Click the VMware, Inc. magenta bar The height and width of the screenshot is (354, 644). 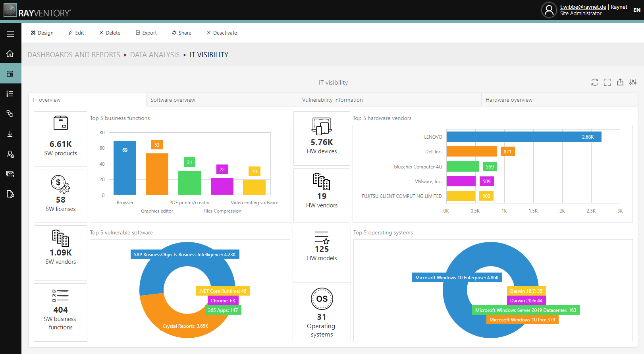pyautogui.click(x=461, y=181)
